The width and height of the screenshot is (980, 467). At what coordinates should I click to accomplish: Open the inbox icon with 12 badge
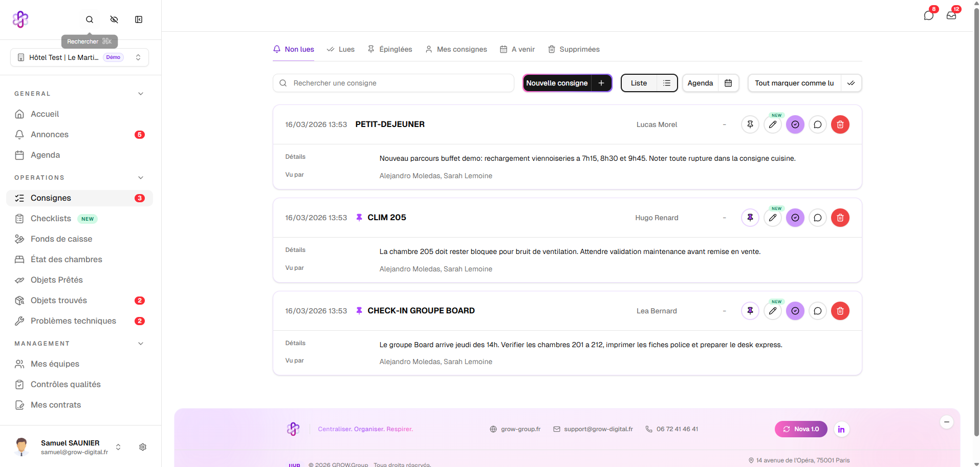point(951,15)
